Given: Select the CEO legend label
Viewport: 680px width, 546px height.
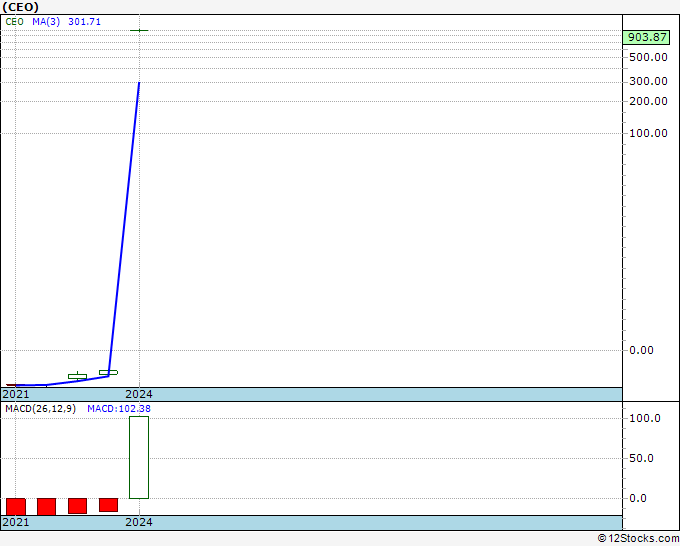Looking at the screenshot, I should pos(14,21).
